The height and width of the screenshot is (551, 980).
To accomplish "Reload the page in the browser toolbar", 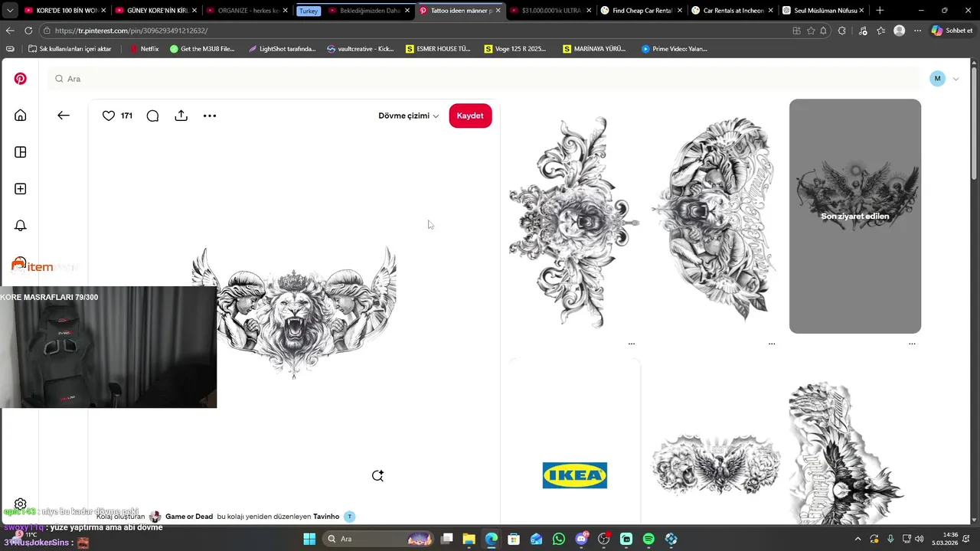I will click(x=28, y=31).
